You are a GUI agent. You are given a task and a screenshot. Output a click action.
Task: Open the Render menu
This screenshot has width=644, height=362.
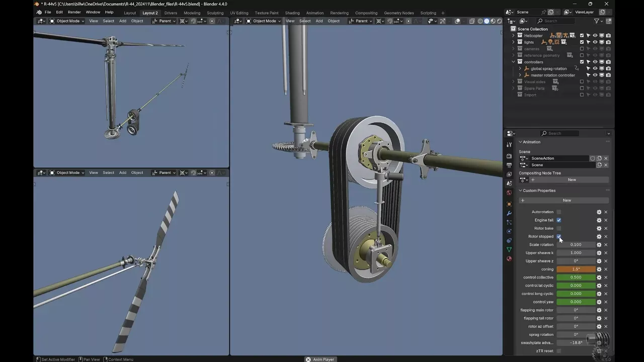(74, 12)
